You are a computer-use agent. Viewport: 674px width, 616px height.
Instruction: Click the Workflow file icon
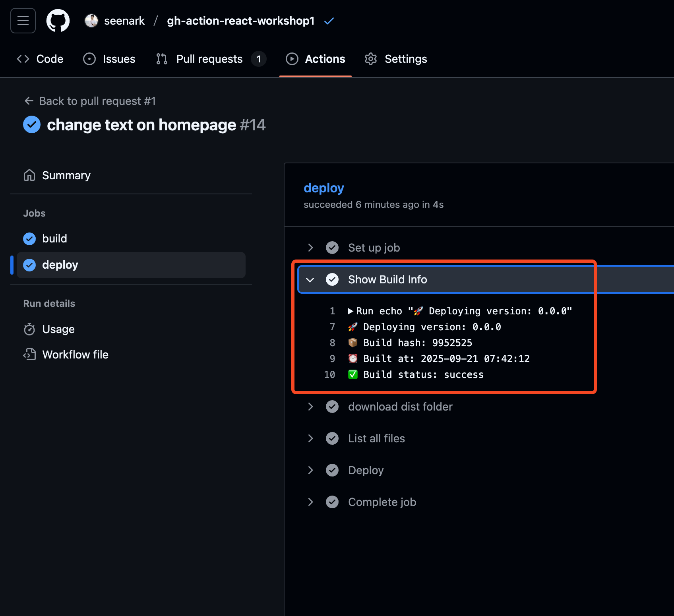tap(29, 354)
